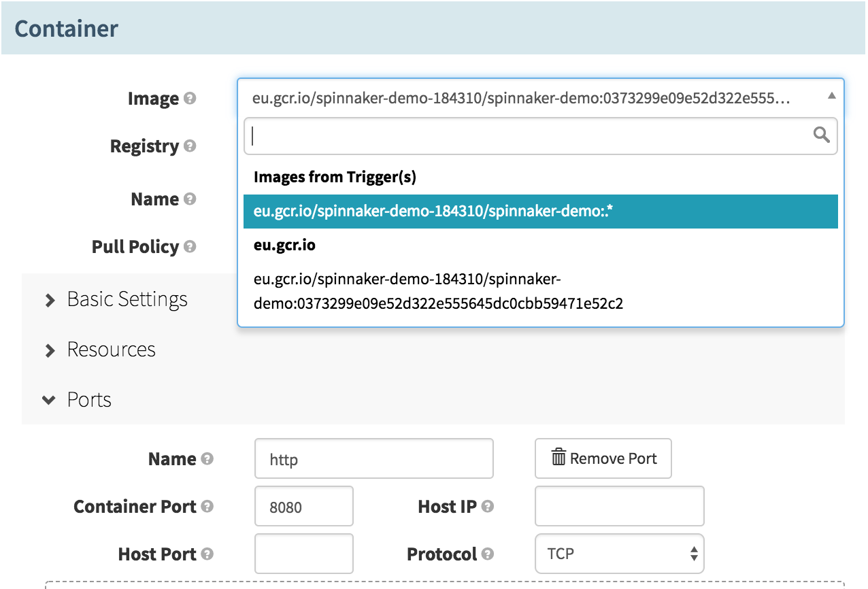Open the TCP Protocol dropdown
Image resolution: width=868 pixels, height=589 pixels.
pyautogui.click(x=619, y=554)
